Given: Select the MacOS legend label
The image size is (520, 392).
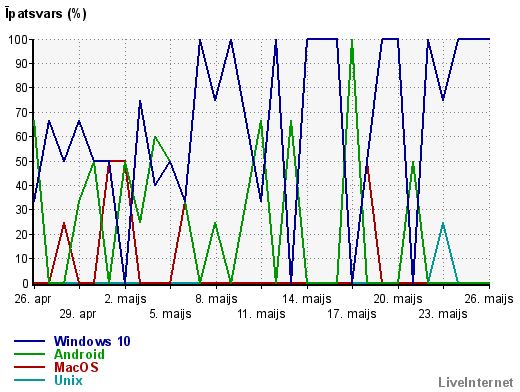Looking at the screenshot, I should click(x=76, y=367).
